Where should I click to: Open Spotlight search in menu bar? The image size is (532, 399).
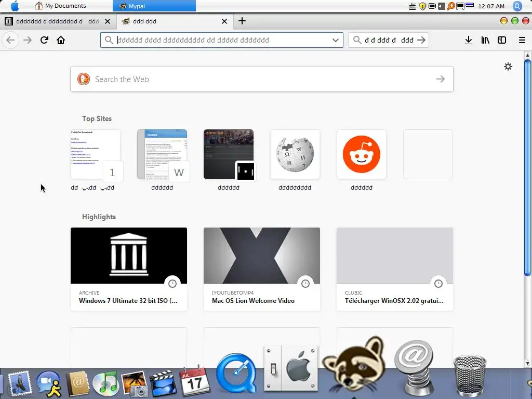coord(517,6)
